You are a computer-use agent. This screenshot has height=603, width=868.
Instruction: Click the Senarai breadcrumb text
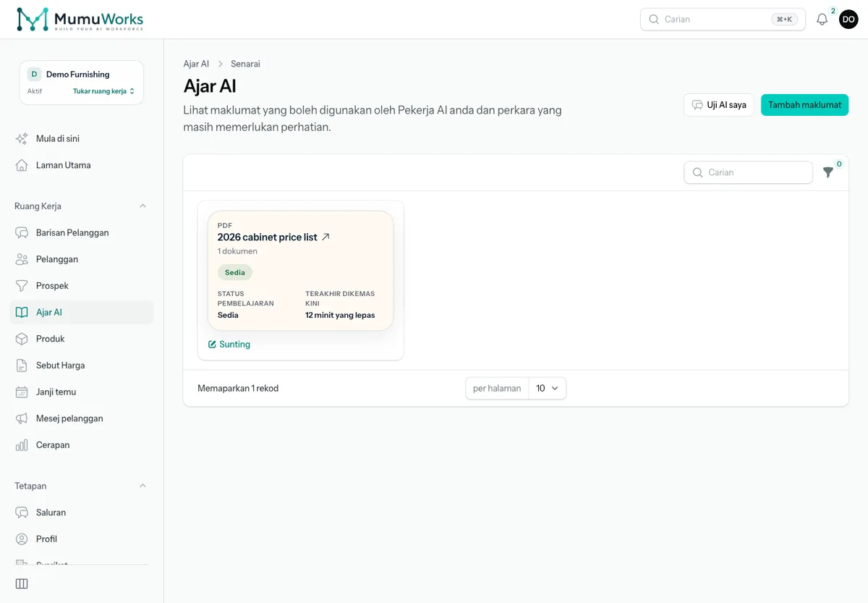pyautogui.click(x=245, y=64)
